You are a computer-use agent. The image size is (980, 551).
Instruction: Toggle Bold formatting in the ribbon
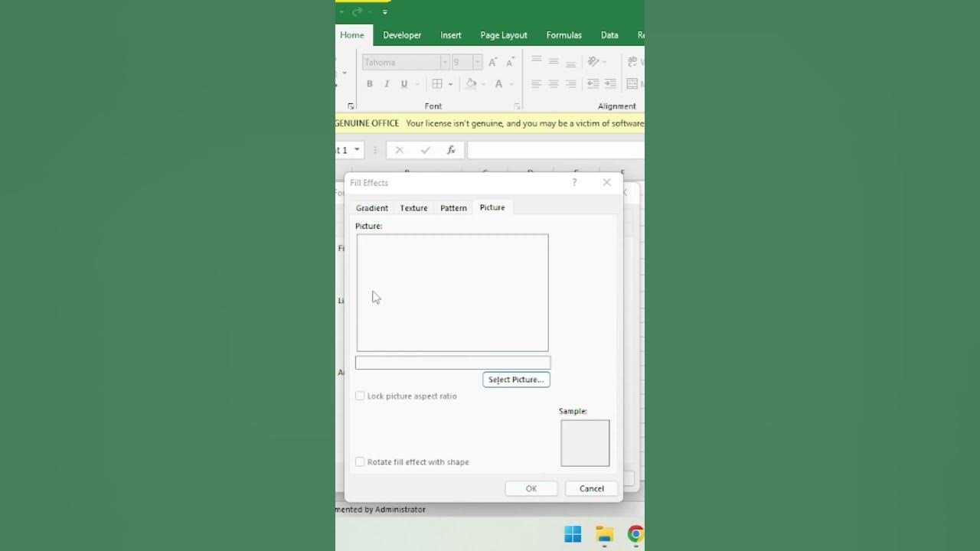[x=370, y=84]
